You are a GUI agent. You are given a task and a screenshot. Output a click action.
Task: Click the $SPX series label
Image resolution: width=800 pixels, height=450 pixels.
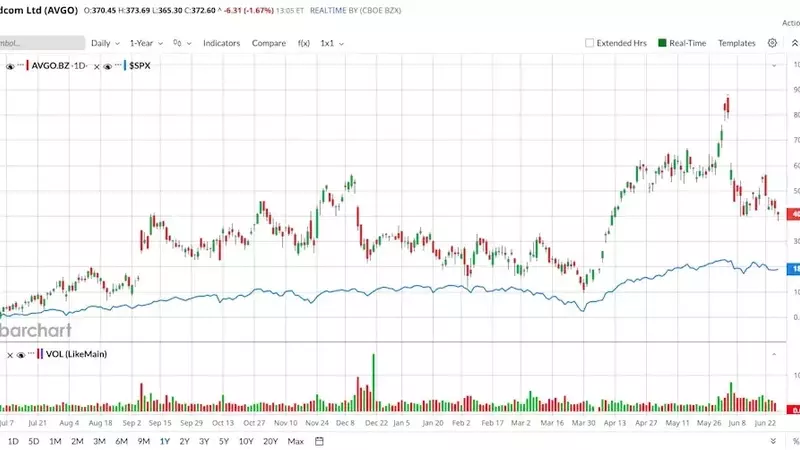point(140,66)
